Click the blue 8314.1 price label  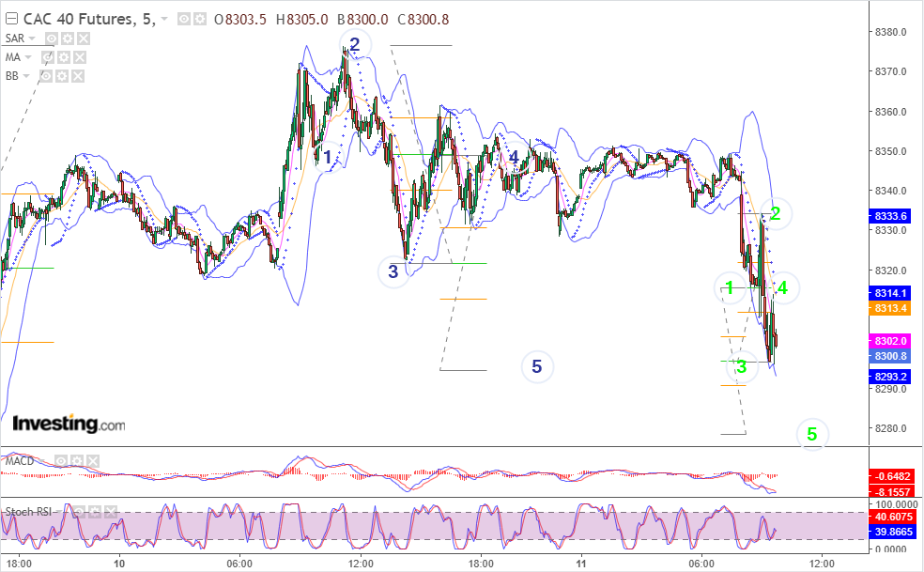click(x=890, y=293)
